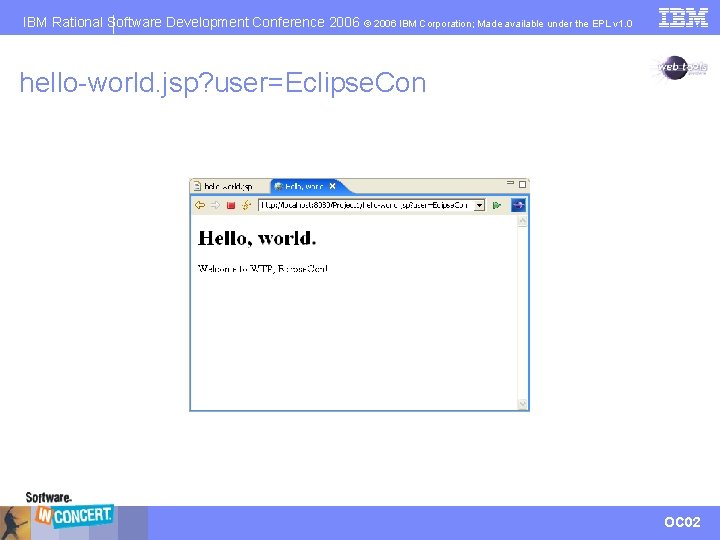This screenshot has height=540, width=720.
Task: Open the URL history dropdown arrow
Action: tap(479, 205)
